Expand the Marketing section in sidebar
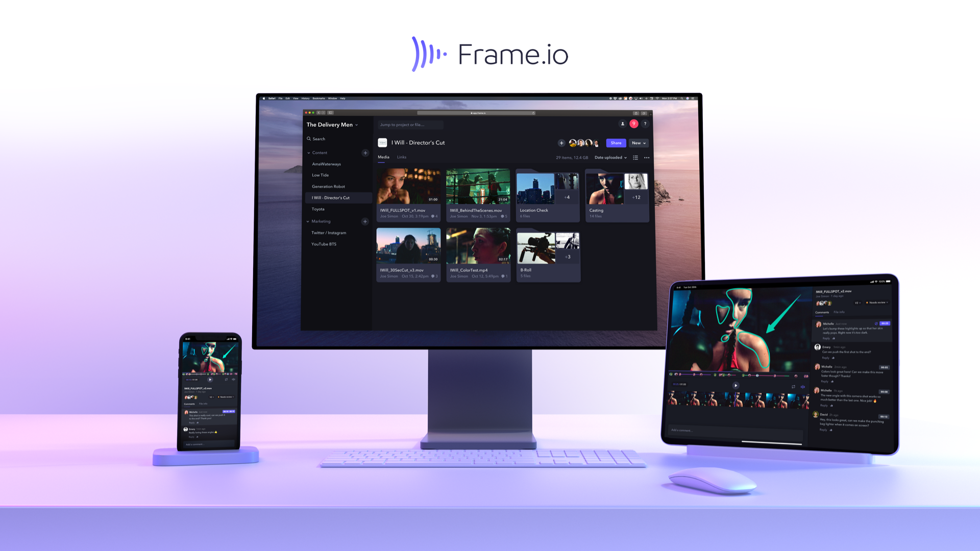The image size is (980, 551). [308, 221]
